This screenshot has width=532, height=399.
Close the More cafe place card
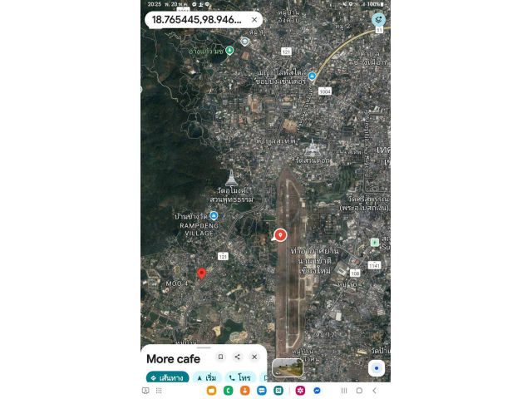click(254, 357)
